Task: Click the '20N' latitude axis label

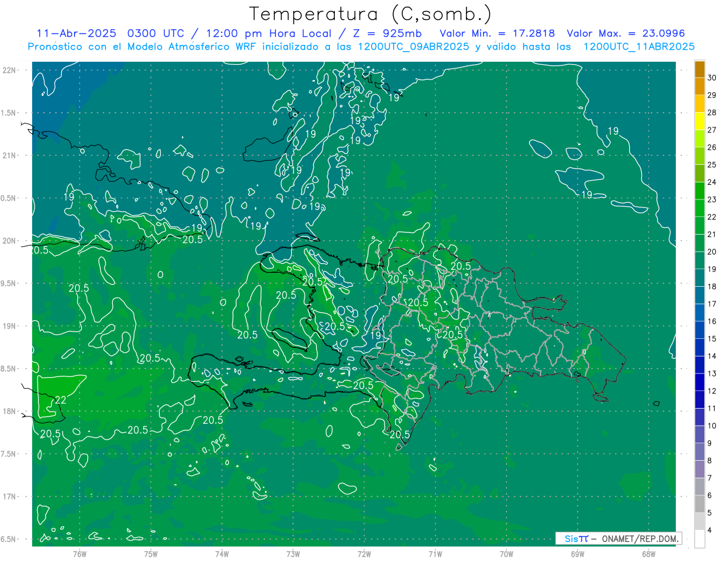Action: 10,241
